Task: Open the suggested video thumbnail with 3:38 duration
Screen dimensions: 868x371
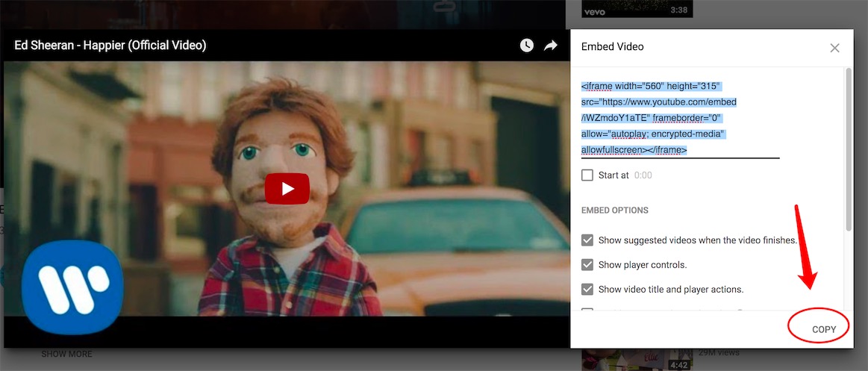Action: click(x=637, y=8)
